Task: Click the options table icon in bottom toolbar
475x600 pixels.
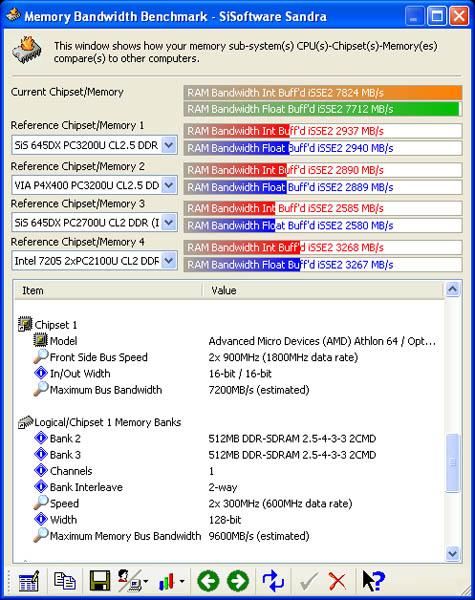Action: point(29,581)
